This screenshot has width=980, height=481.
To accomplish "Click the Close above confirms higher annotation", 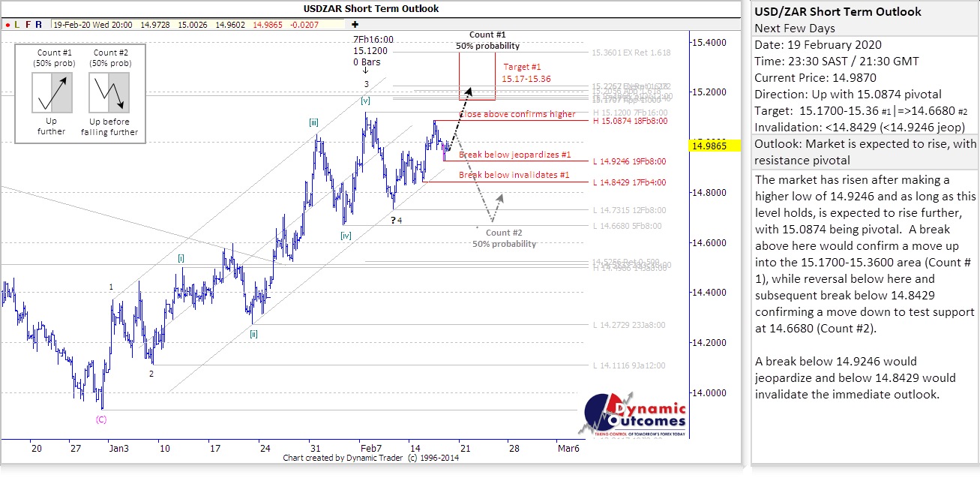I will (x=517, y=114).
